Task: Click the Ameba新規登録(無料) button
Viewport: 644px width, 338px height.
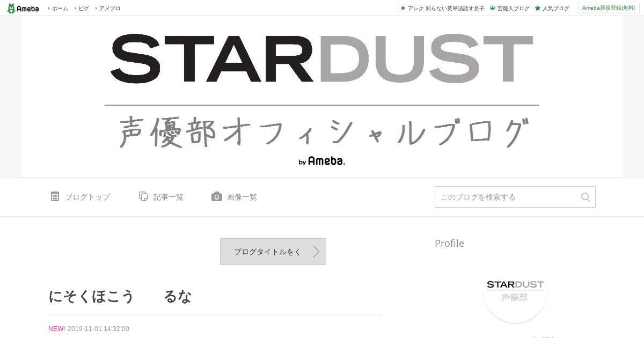Action: 609,8
